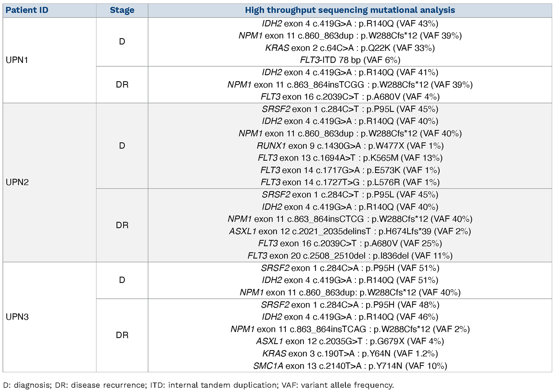Click the UPN1 patient cell
This screenshot has width=557, height=392.
click(17, 60)
